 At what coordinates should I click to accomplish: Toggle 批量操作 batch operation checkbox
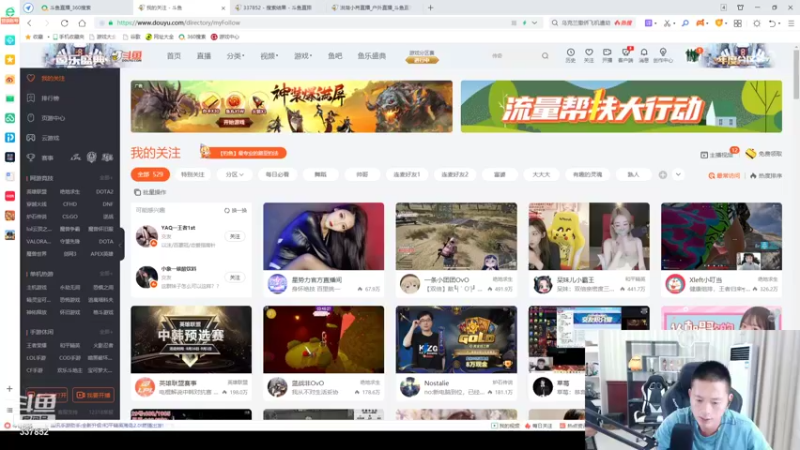click(x=150, y=192)
